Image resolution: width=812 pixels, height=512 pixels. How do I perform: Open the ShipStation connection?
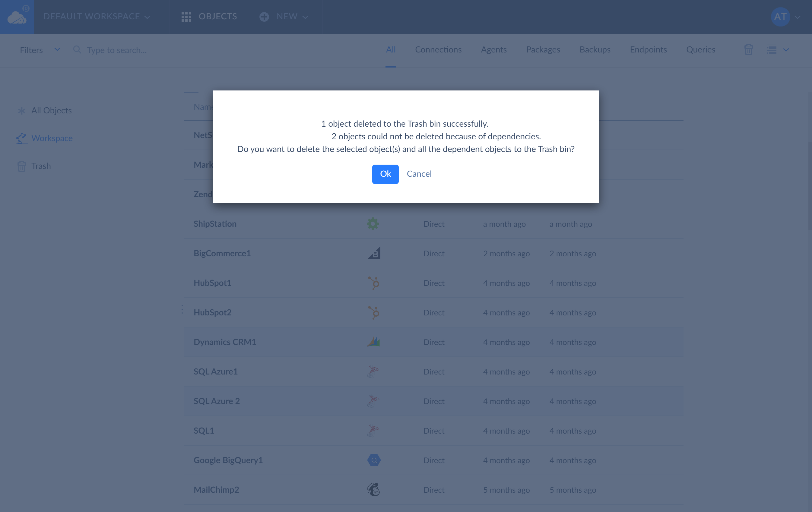click(x=215, y=223)
